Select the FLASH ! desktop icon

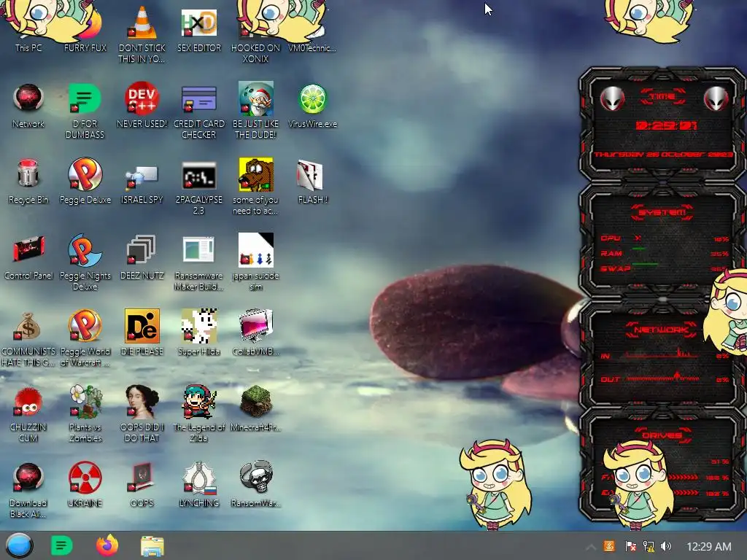pos(312,182)
